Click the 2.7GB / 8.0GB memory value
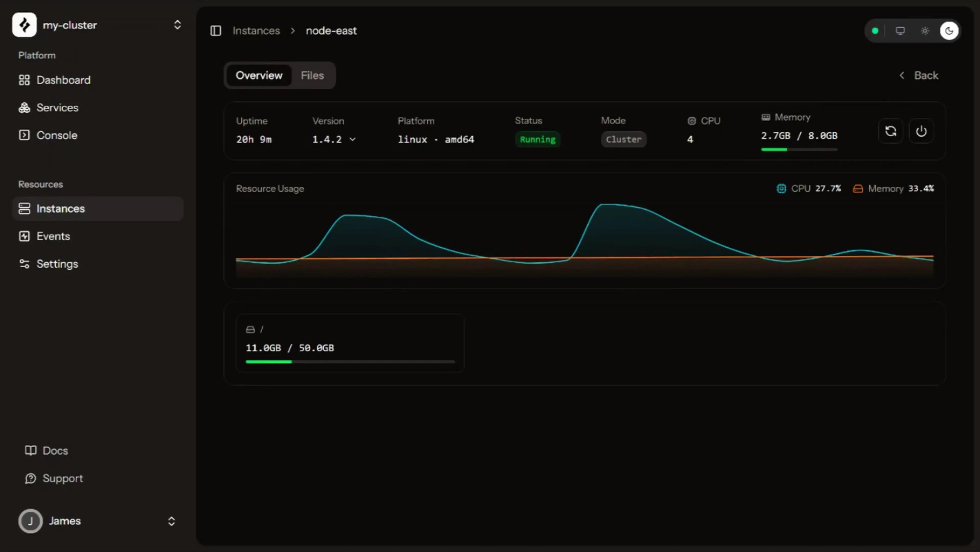The width and height of the screenshot is (980, 552). [x=799, y=135]
